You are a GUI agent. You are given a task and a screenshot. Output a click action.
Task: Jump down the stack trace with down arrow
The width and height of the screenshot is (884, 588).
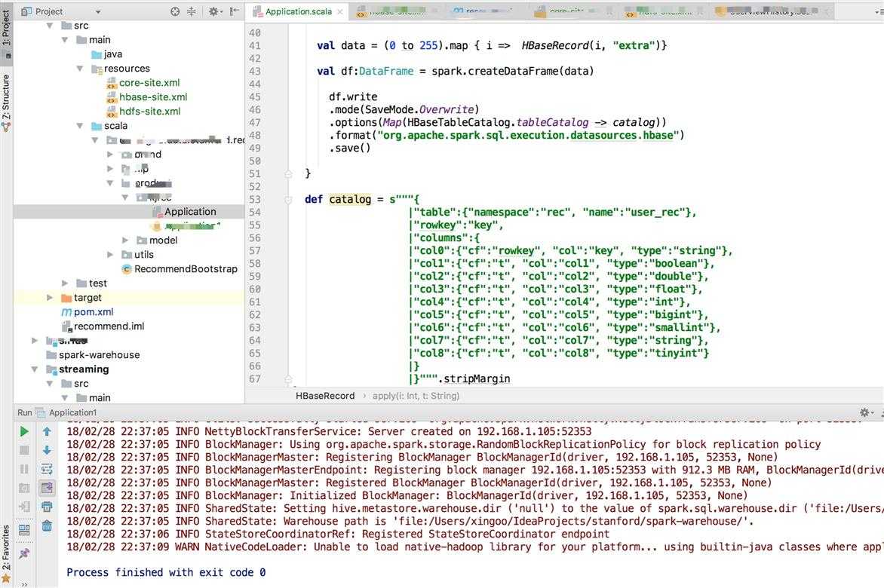(47, 450)
